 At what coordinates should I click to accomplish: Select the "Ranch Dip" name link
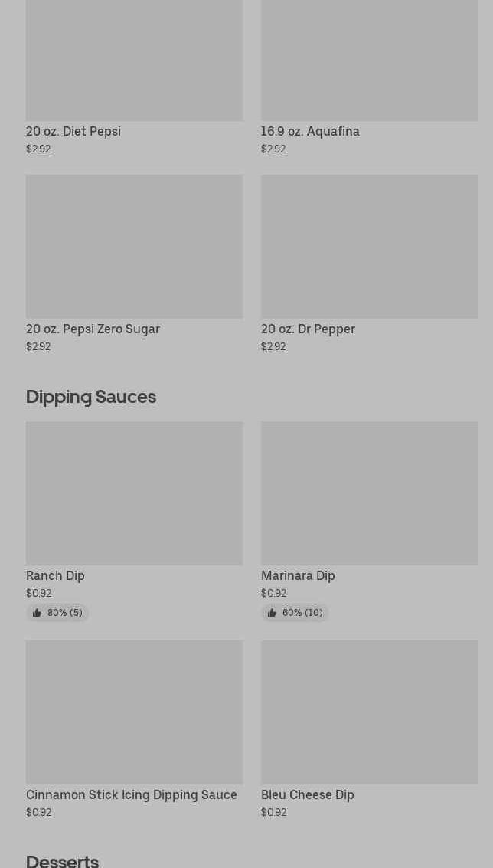coord(55,575)
